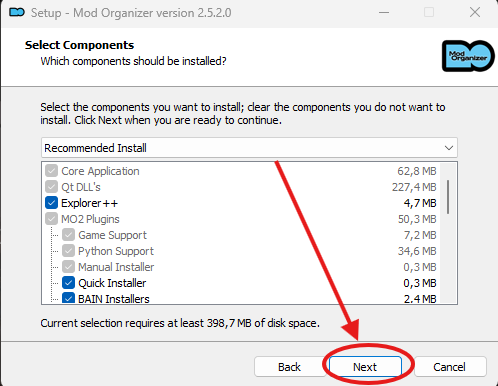498x386 pixels.
Task: Close the Setup window
Action: [x=475, y=13]
